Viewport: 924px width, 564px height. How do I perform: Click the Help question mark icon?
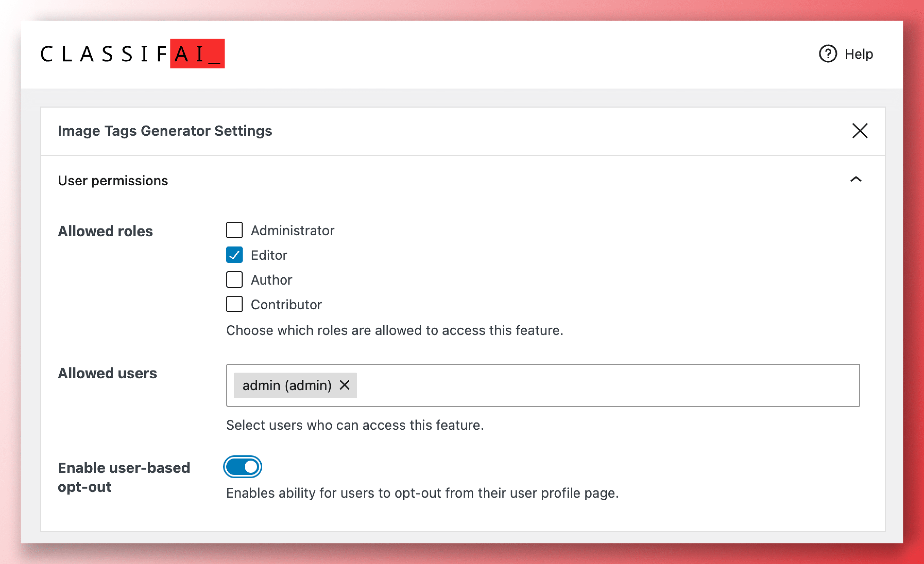coord(828,54)
